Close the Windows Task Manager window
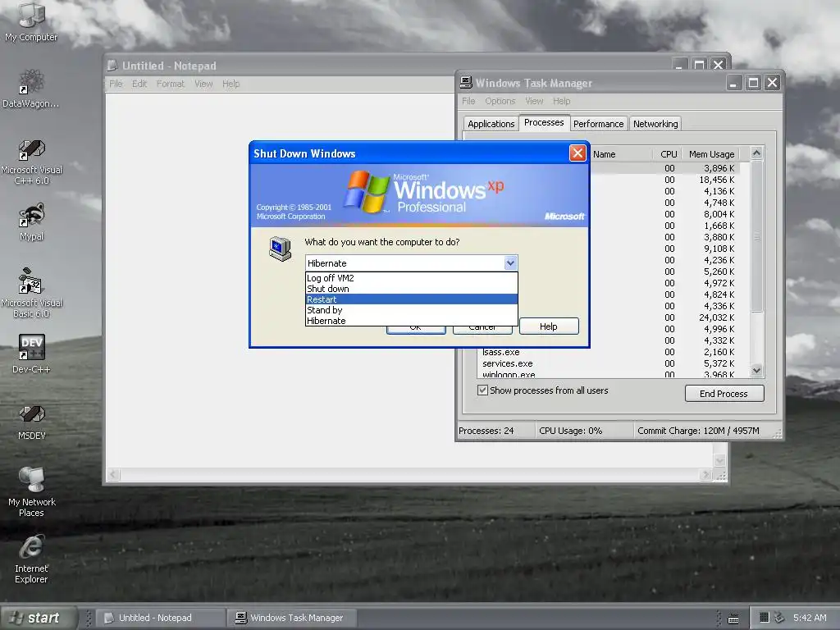The height and width of the screenshot is (630, 840). tap(772, 83)
